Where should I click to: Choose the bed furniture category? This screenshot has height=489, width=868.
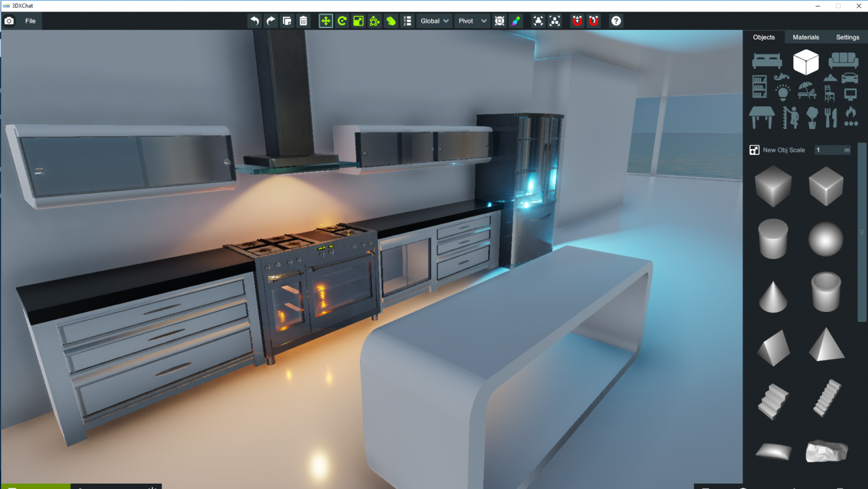[x=767, y=61]
